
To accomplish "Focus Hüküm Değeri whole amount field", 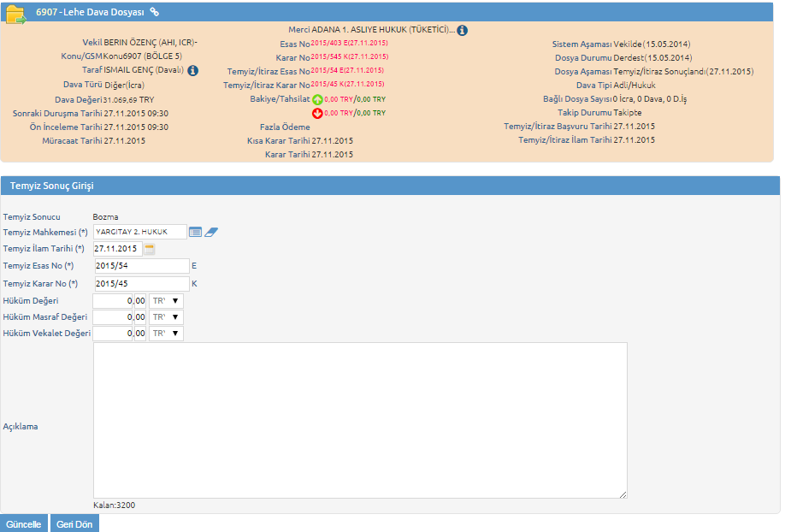I will point(113,301).
